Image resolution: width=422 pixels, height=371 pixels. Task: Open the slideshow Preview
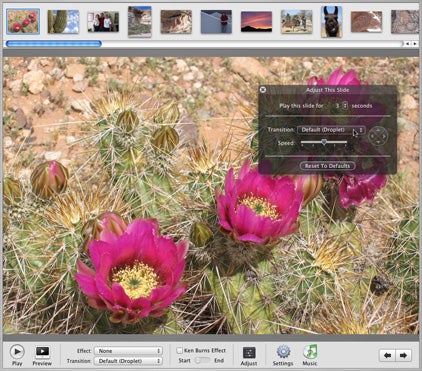coord(42,352)
